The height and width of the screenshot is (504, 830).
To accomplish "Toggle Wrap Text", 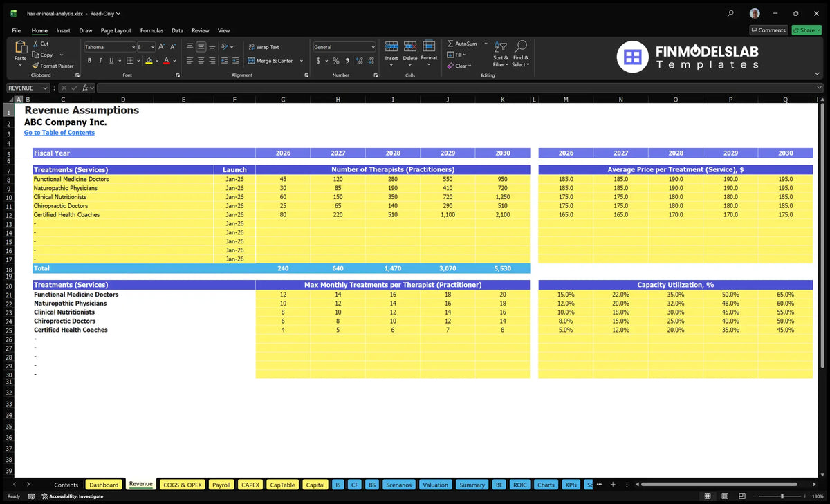I will click(264, 47).
